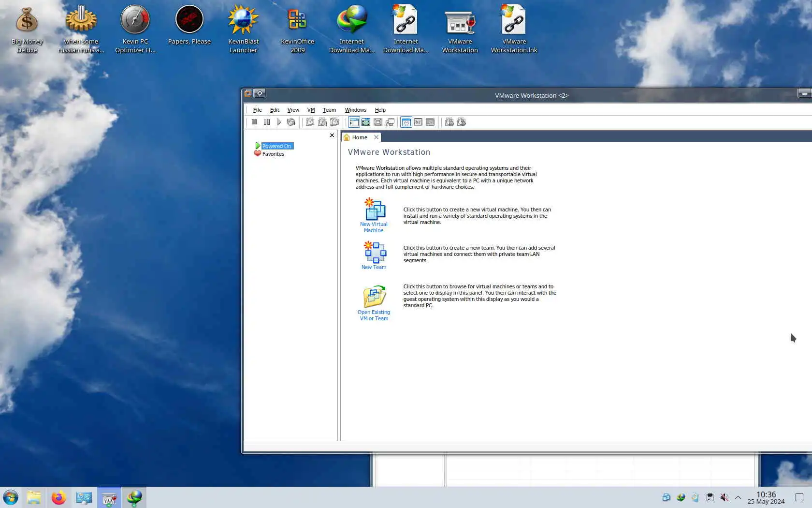This screenshot has width=812, height=508.
Task: Open the File menu
Action: pyautogui.click(x=257, y=110)
